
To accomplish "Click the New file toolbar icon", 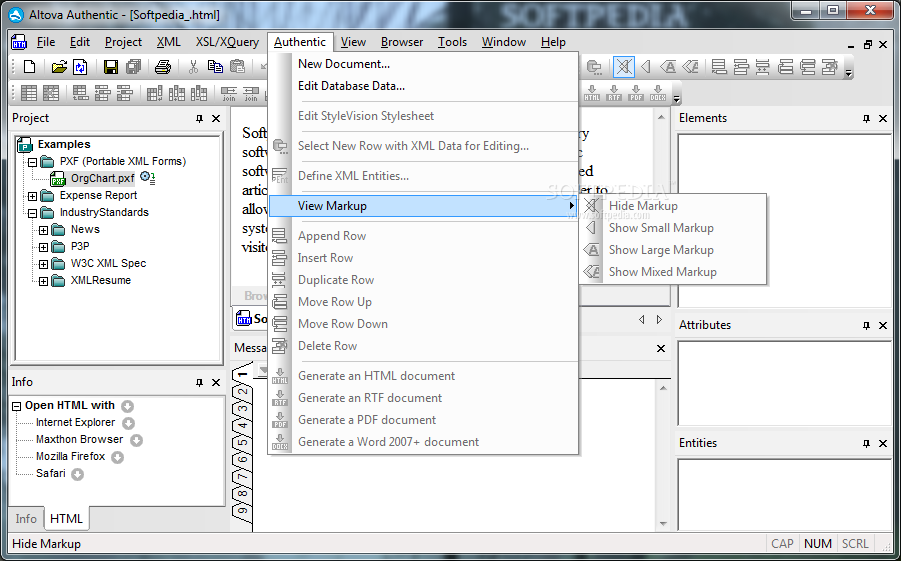I will click(x=29, y=67).
